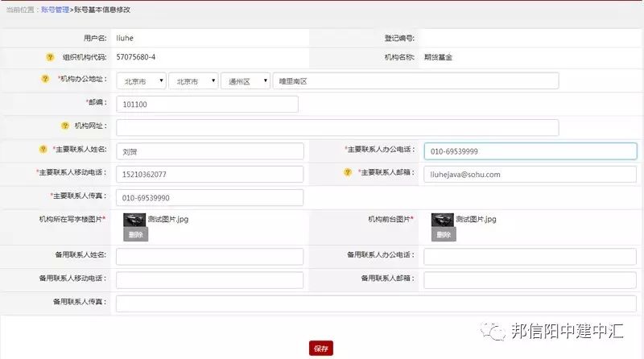Expand the city dropdown showing 北京市
The image size is (644, 359).
click(x=193, y=81)
